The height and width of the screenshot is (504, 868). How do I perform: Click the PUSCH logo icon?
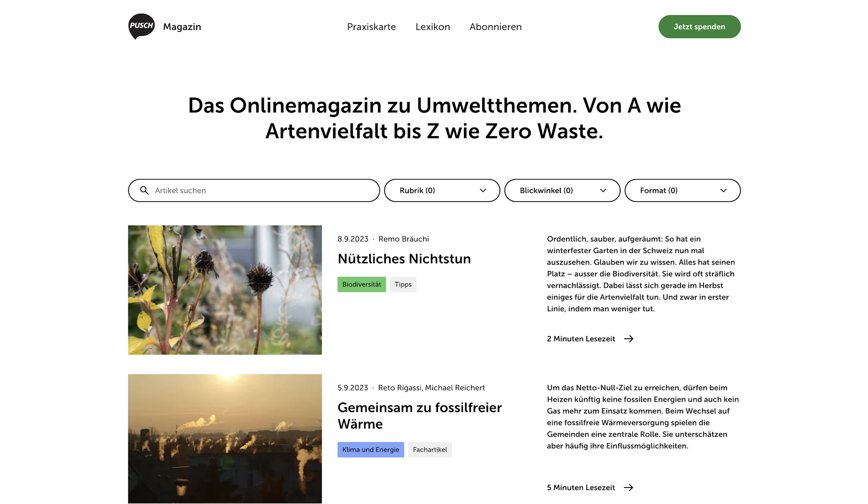click(x=141, y=26)
